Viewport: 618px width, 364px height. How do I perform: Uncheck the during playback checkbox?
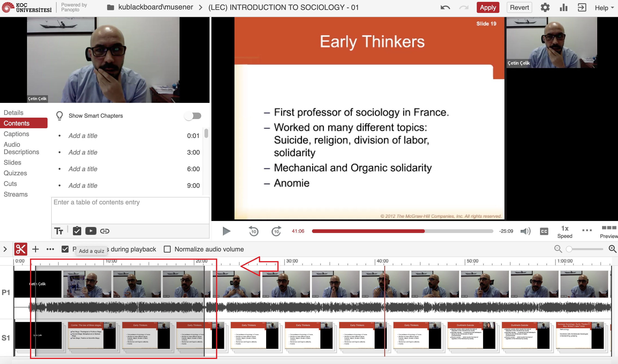click(x=65, y=249)
